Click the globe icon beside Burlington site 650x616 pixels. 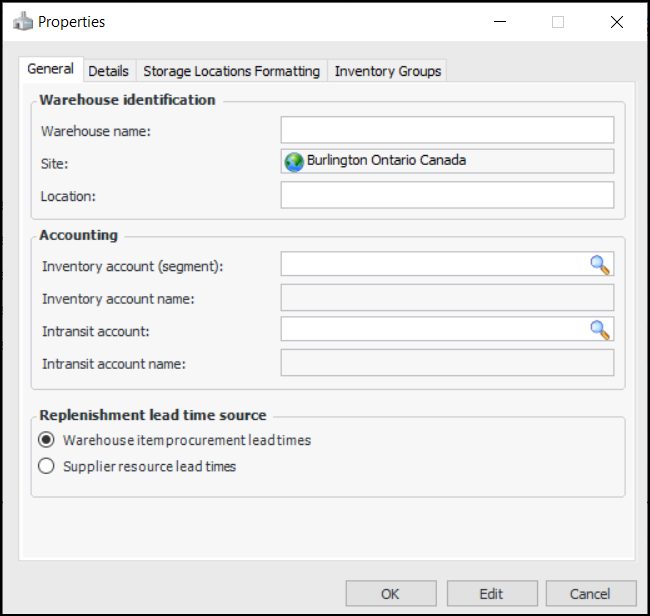click(294, 162)
